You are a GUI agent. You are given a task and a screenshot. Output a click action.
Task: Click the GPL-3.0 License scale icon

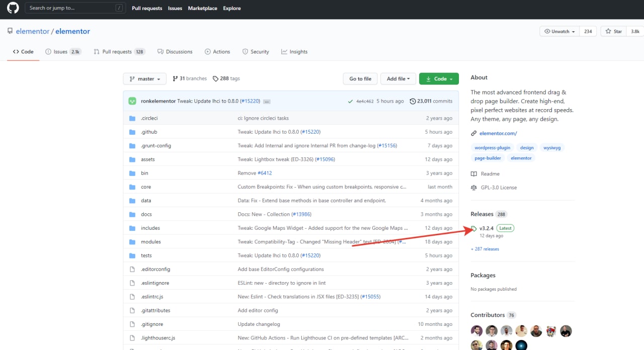(474, 188)
